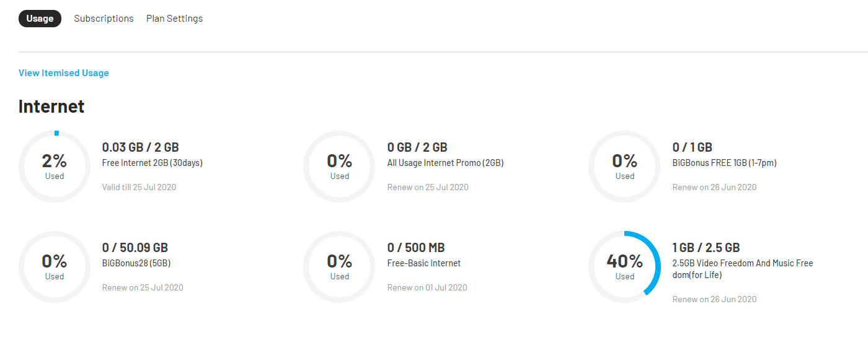Click the Internet section heading

point(51,107)
